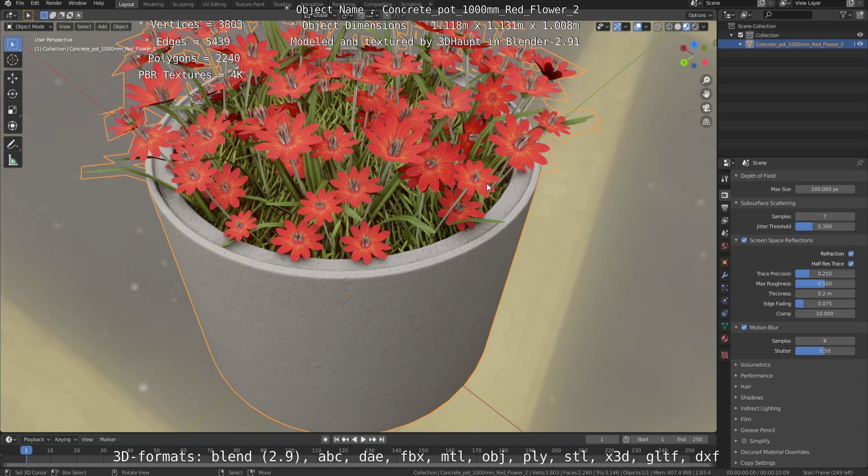The width and height of the screenshot is (868, 476).
Task: Switch to rendered viewport shading
Action: 695,27
